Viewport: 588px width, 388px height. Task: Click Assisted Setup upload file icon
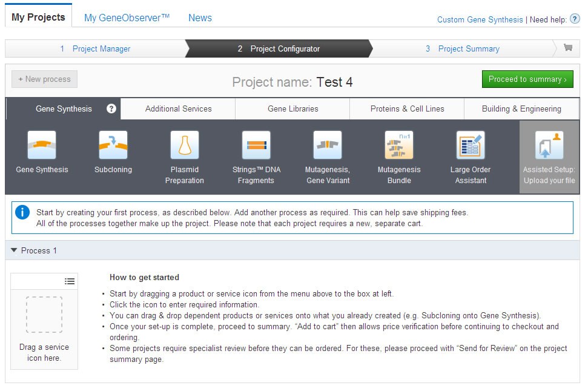(x=549, y=145)
